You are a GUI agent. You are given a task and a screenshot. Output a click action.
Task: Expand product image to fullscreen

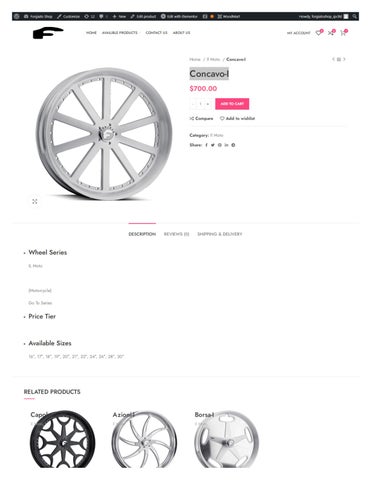click(35, 201)
